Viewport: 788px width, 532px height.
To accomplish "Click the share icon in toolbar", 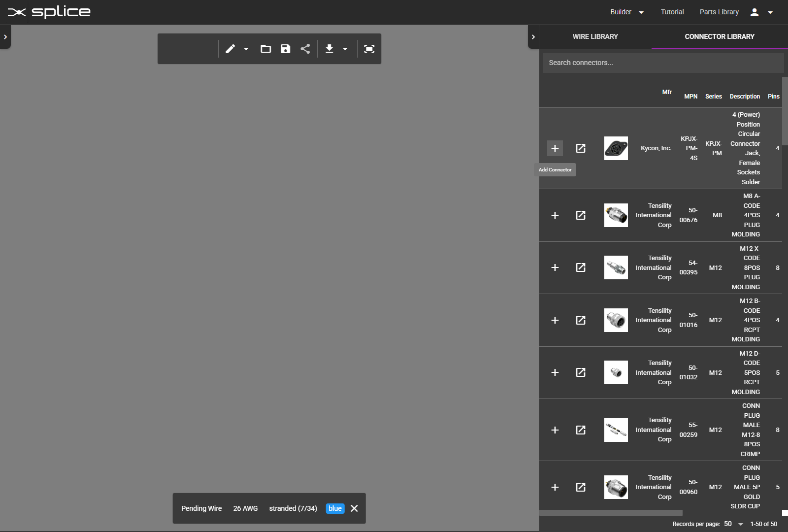I will tap(305, 49).
